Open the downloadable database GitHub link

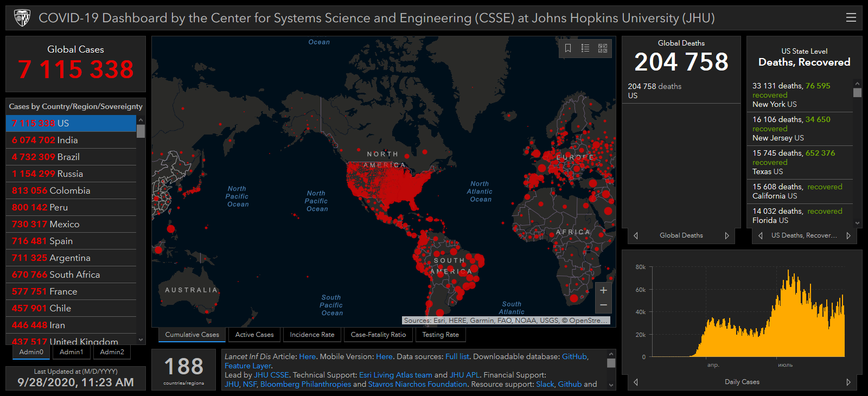tap(575, 356)
